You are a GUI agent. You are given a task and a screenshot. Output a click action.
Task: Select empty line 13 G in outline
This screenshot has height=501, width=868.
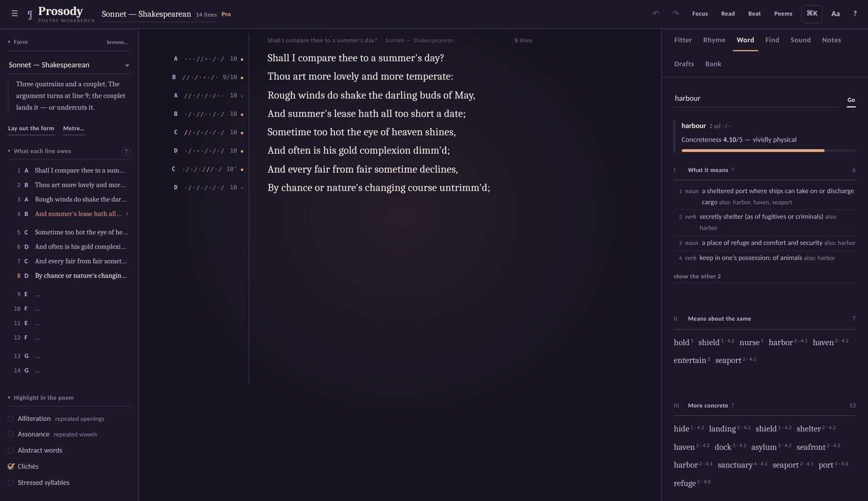click(x=70, y=356)
